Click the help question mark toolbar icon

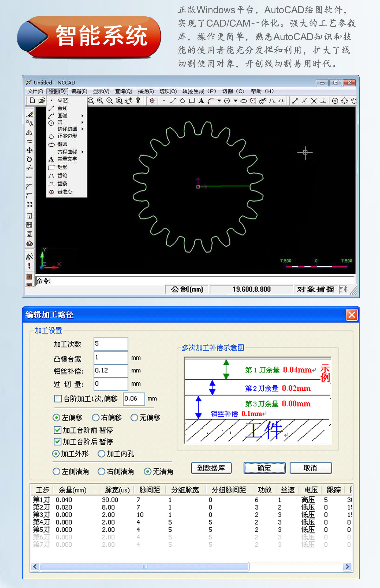coord(138,101)
